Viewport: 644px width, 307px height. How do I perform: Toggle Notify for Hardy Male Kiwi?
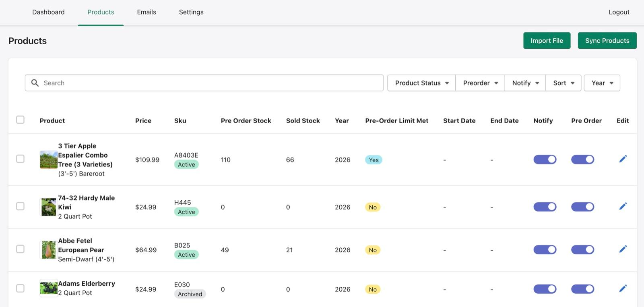(x=545, y=207)
